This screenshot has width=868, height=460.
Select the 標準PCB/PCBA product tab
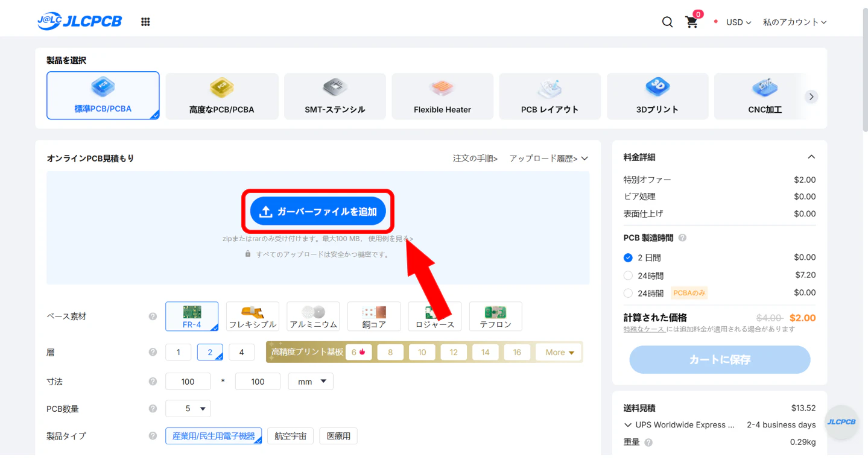103,96
